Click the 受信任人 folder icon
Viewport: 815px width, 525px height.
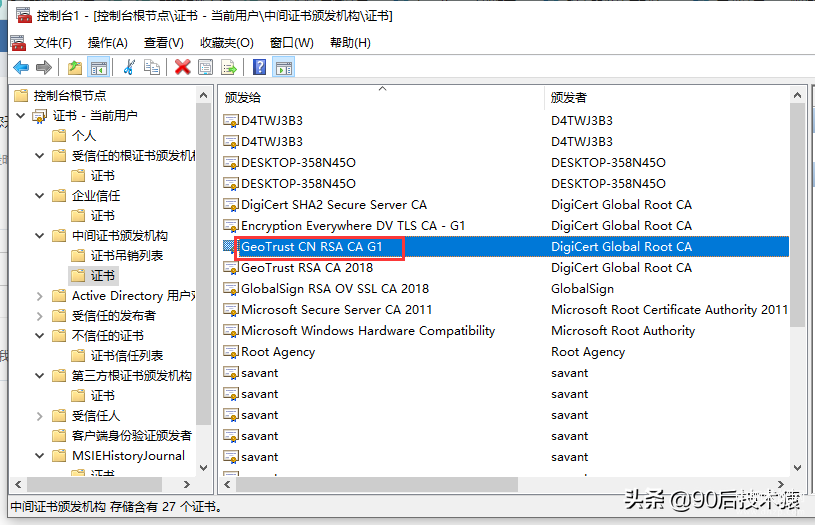pos(59,416)
